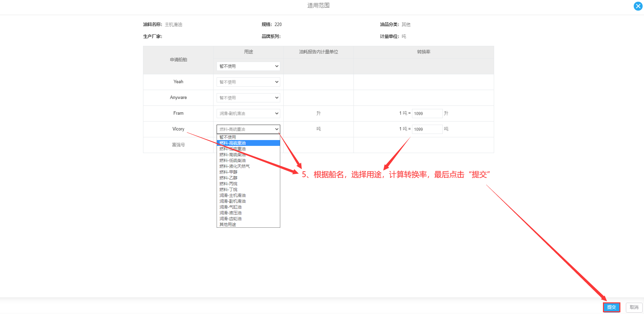
Task: Click the 主机滑油 oil name value
Action: coord(173,24)
